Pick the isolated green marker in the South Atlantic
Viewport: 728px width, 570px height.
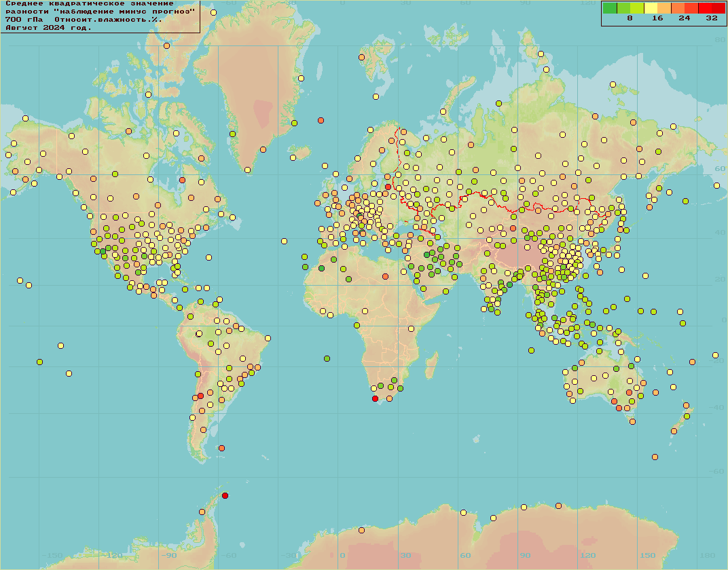click(327, 358)
